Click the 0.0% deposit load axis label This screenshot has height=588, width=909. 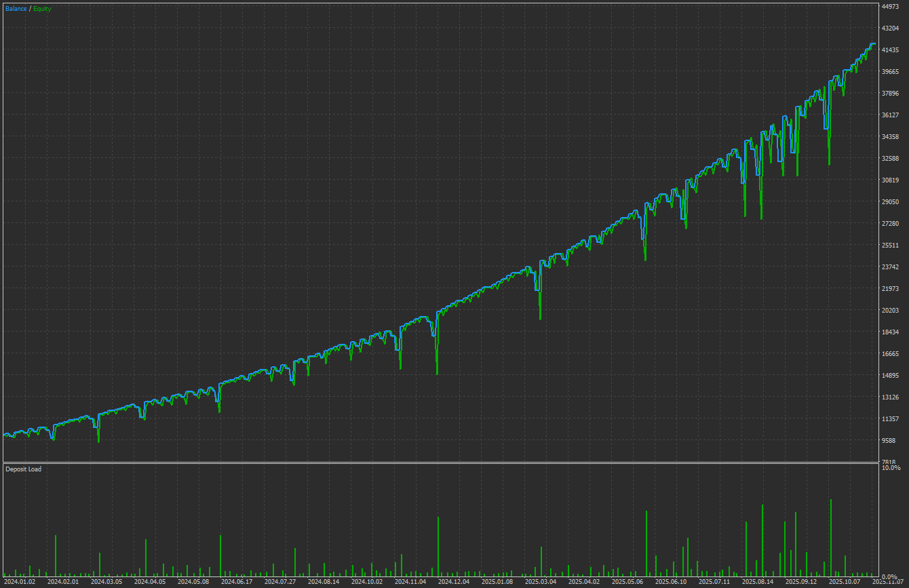[890, 577]
